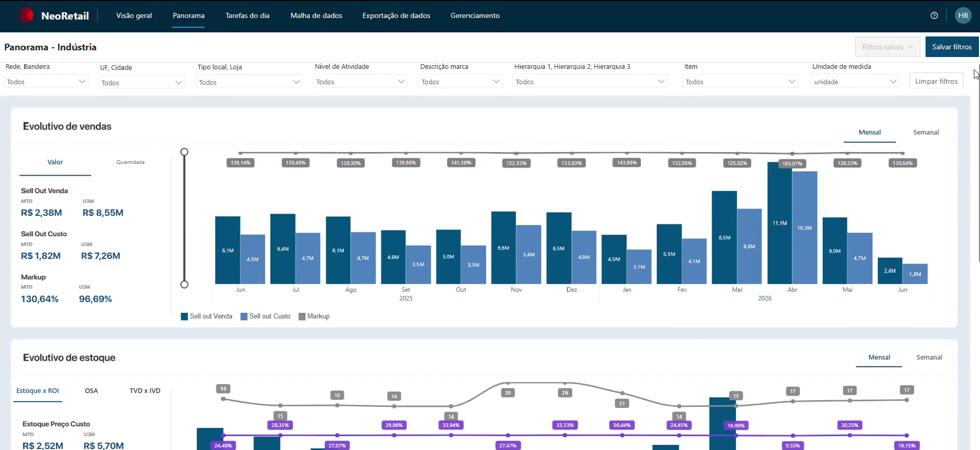The width and height of the screenshot is (980, 450).
Task: Toggle the Markup legend square
Action: 302,316
